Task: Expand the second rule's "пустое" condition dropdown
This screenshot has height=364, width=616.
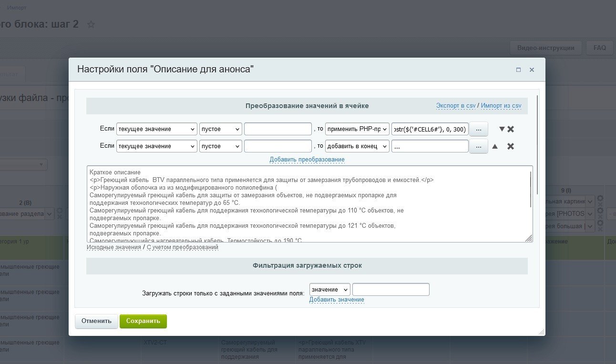Action: click(x=220, y=146)
